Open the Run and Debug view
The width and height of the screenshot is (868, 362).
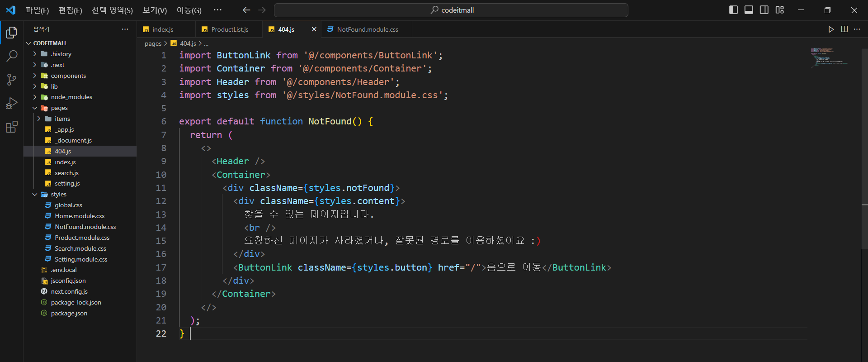(12, 103)
